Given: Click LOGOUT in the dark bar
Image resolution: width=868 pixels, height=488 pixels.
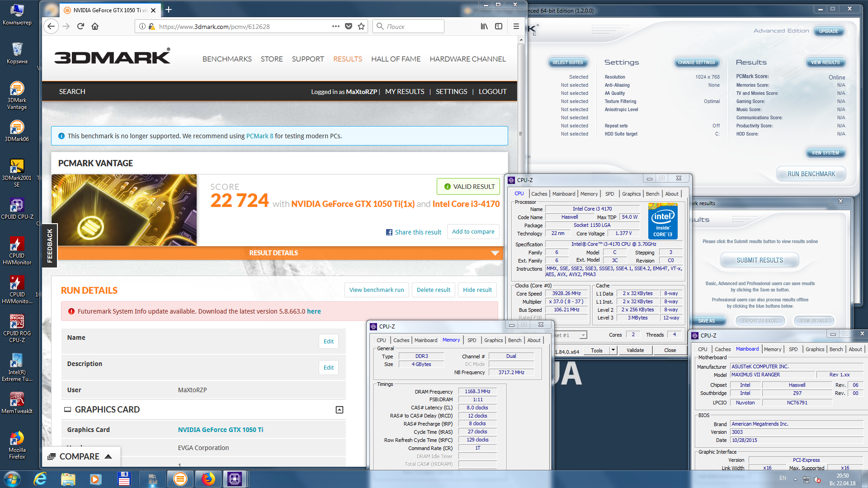Looking at the screenshot, I should coord(492,92).
